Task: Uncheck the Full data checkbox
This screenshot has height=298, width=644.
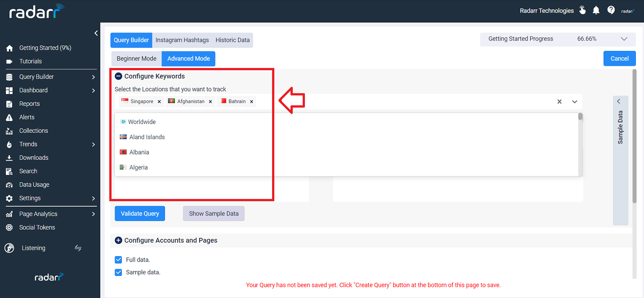Action: tap(118, 260)
